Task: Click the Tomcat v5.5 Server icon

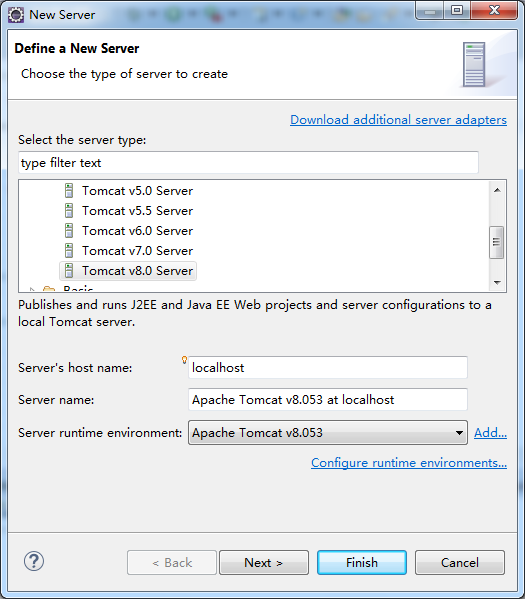Action: [69, 210]
